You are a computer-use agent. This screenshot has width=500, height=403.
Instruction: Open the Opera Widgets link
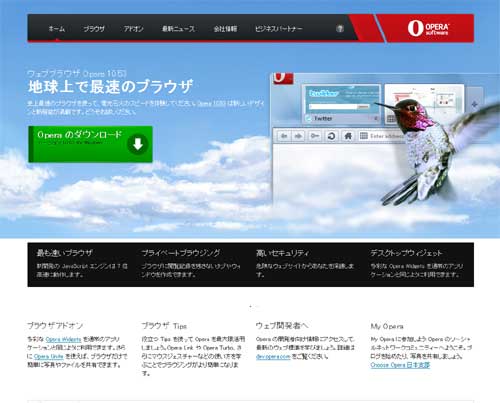coord(63,339)
